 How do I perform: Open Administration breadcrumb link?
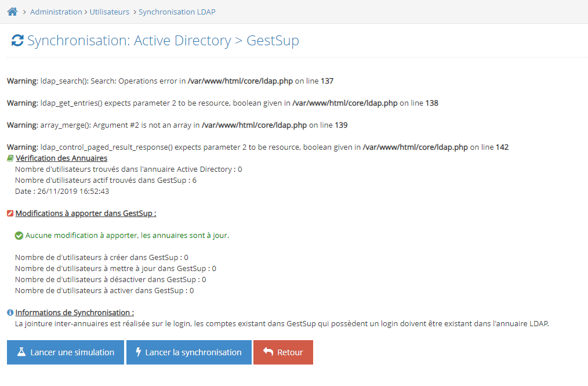coord(56,12)
